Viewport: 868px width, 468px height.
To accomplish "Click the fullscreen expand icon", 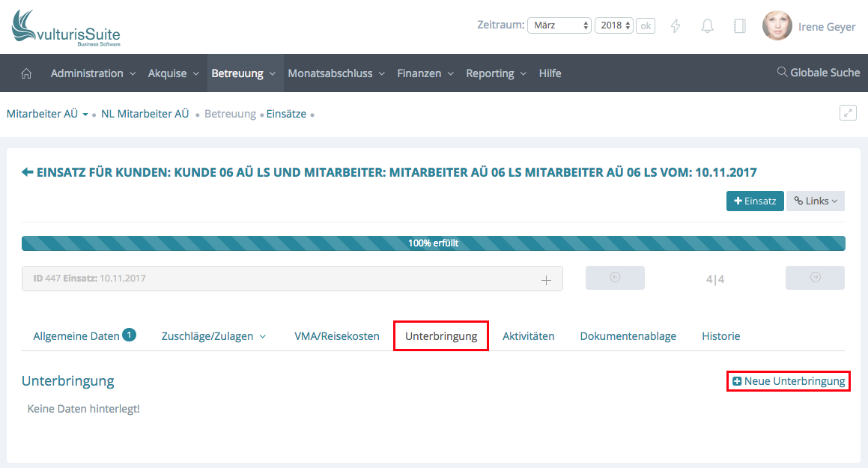I will point(848,113).
